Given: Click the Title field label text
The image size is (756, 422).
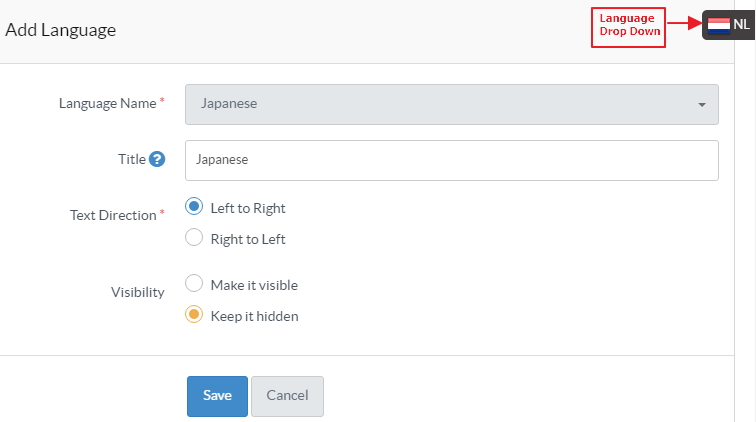Looking at the screenshot, I should (x=131, y=159).
